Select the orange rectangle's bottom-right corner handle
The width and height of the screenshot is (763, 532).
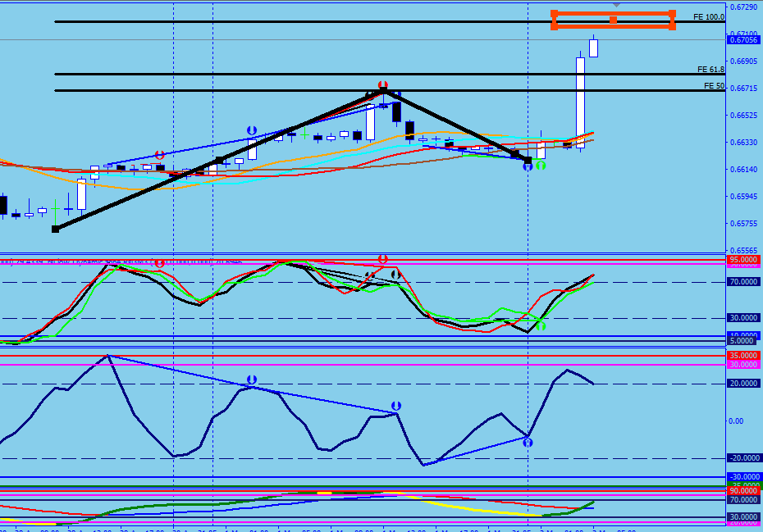pos(672,27)
